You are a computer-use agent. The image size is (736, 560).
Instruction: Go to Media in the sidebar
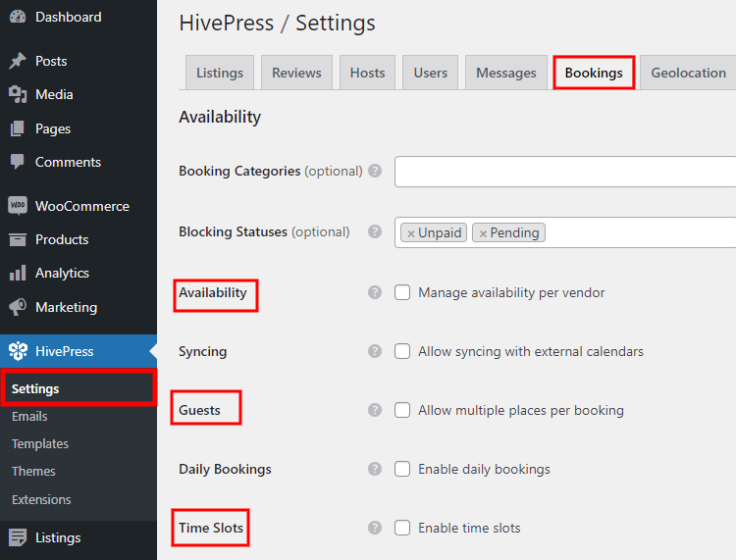point(79,94)
